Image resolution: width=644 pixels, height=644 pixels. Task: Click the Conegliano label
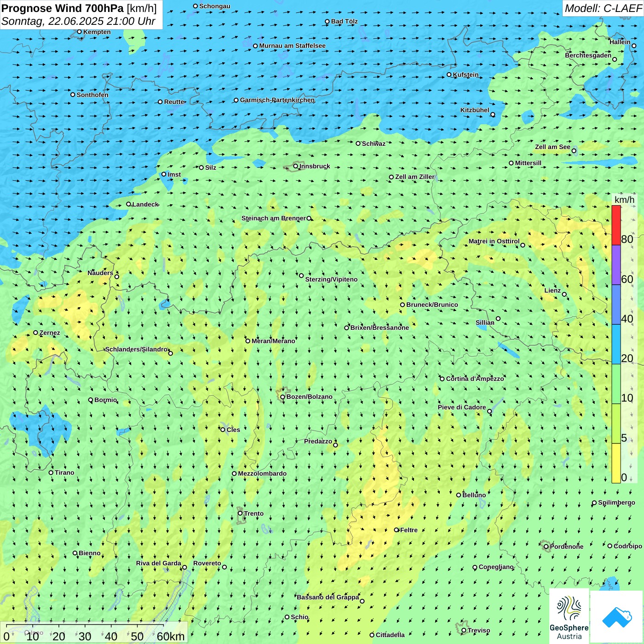pos(496,567)
